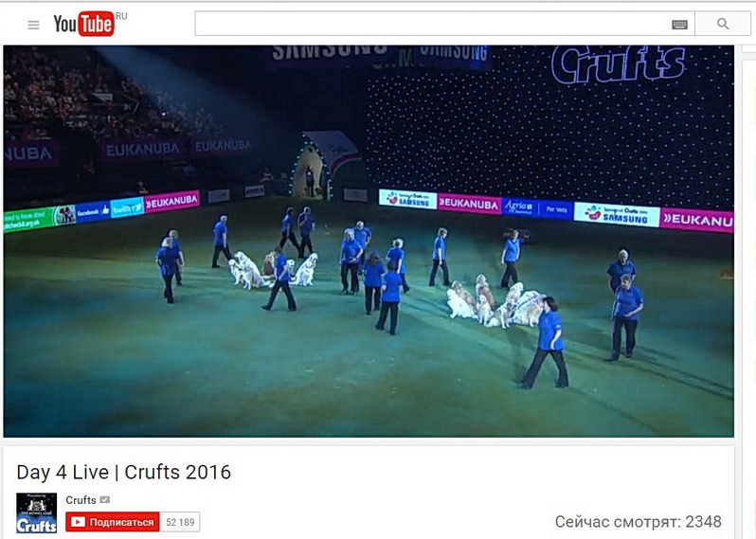
Task: Click the play icon inside Подписаться button
Action: click(78, 522)
